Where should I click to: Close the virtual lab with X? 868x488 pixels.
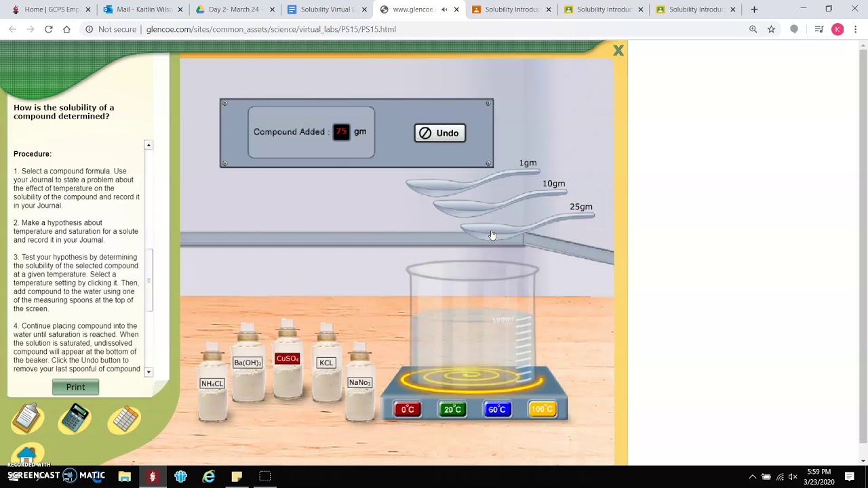pos(618,51)
